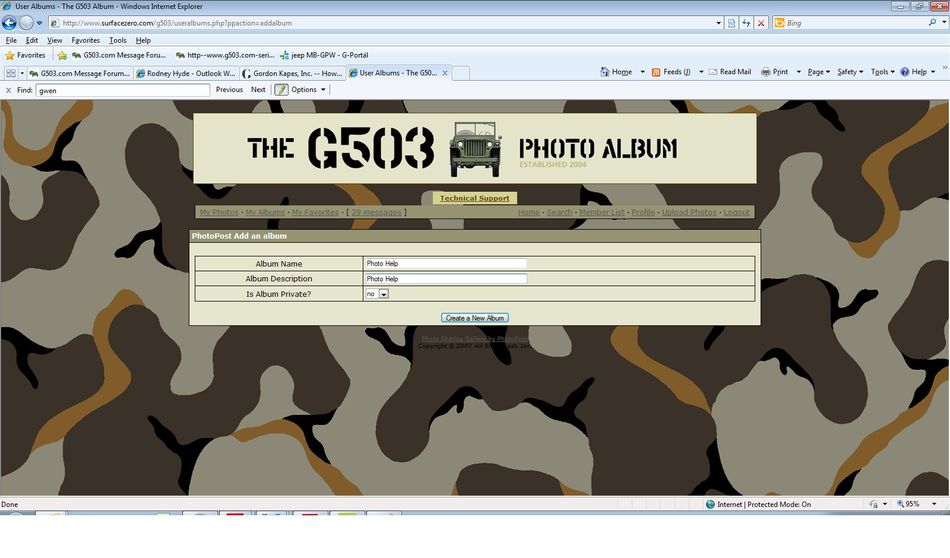The image size is (950, 558).
Task: Open the Find bar Options dropdown
Action: (308, 90)
